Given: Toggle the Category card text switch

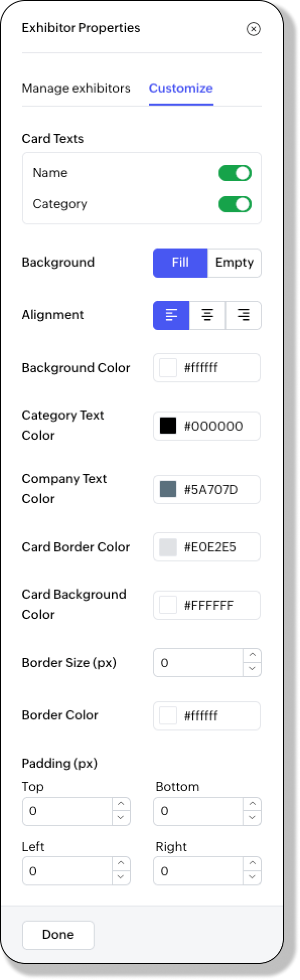Looking at the screenshot, I should [235, 204].
